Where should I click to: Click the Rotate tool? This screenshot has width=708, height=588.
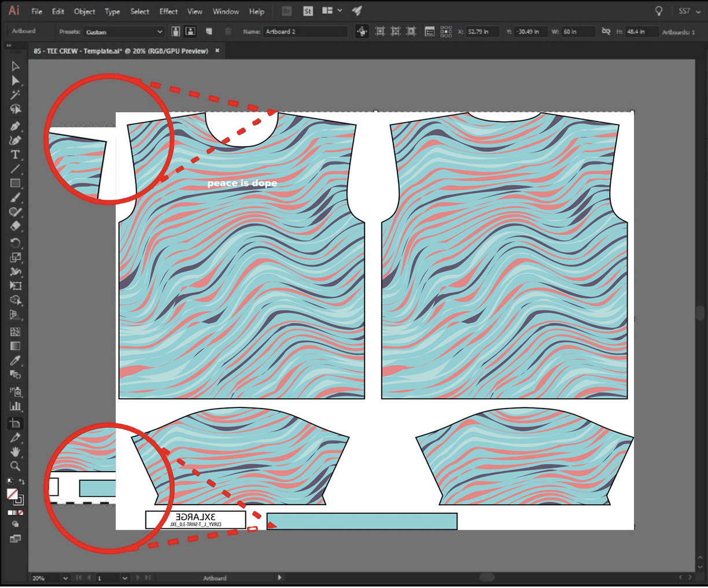16,243
